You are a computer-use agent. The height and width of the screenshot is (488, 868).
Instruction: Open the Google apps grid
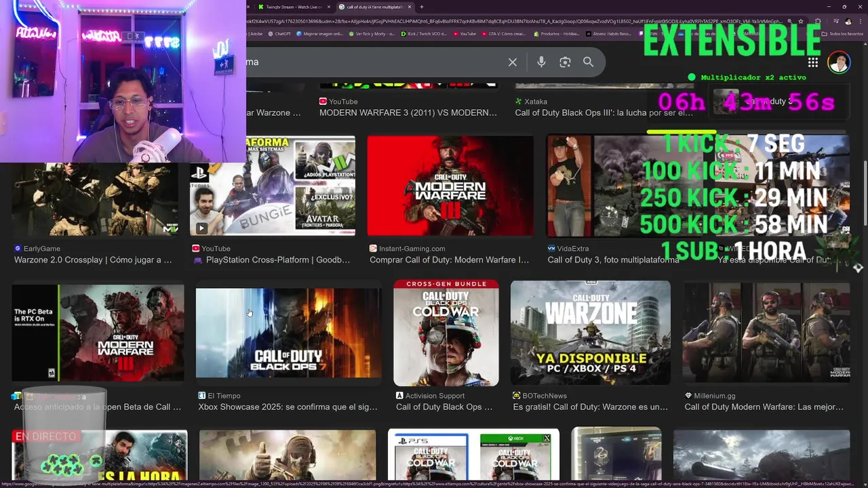point(813,62)
